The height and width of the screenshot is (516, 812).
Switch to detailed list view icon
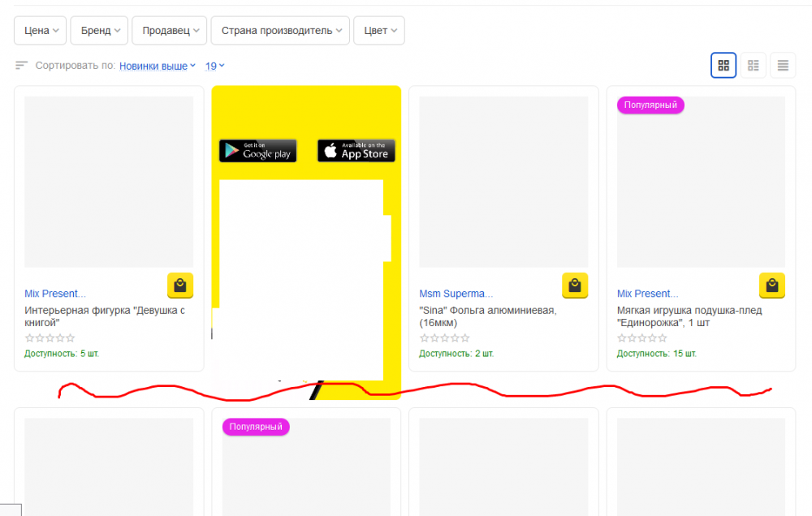click(x=753, y=66)
